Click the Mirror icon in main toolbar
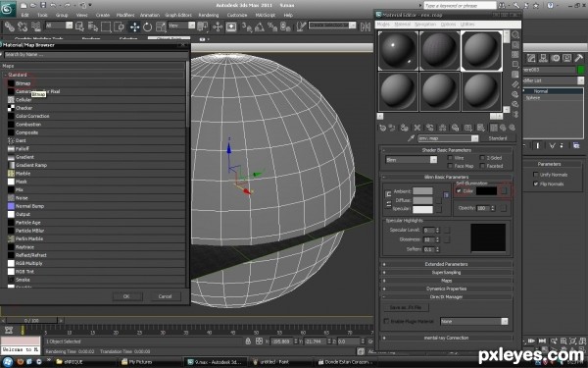 click(366, 26)
